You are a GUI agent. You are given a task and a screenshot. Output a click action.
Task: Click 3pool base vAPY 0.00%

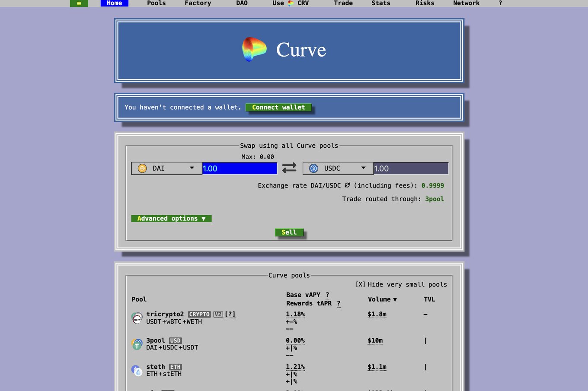point(295,340)
